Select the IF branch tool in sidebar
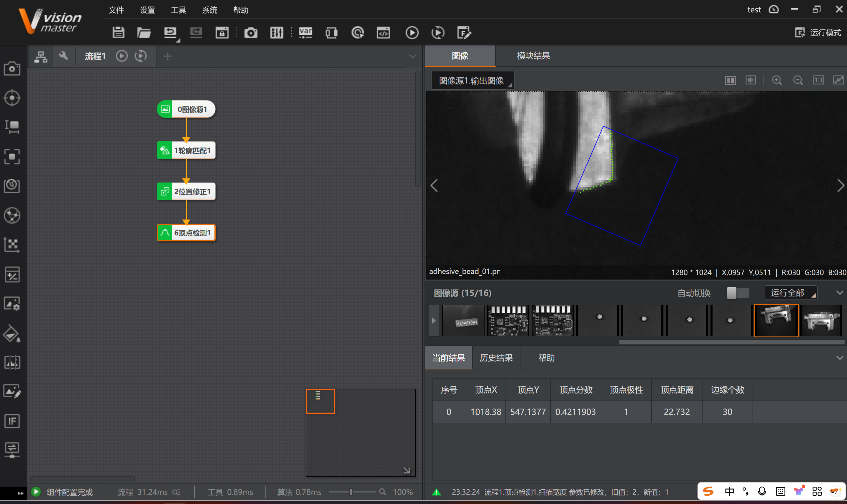Viewport: 847px width, 504px height. (12, 421)
